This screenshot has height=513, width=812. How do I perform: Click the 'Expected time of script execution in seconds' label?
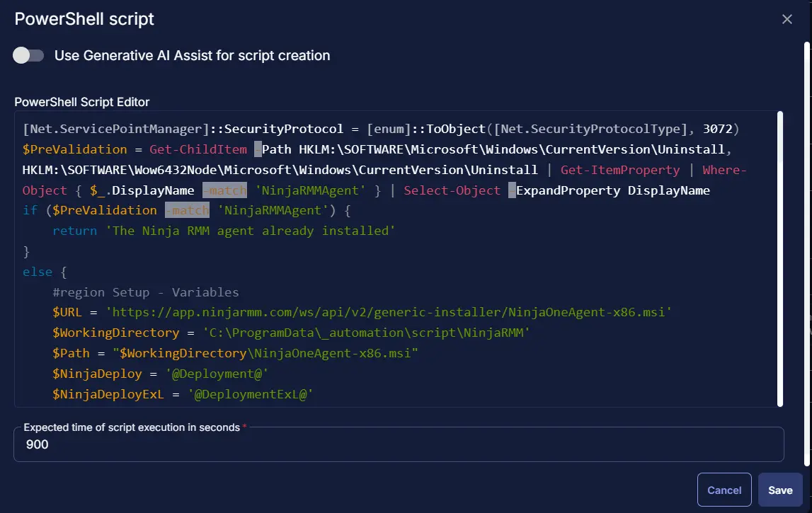tap(132, 427)
